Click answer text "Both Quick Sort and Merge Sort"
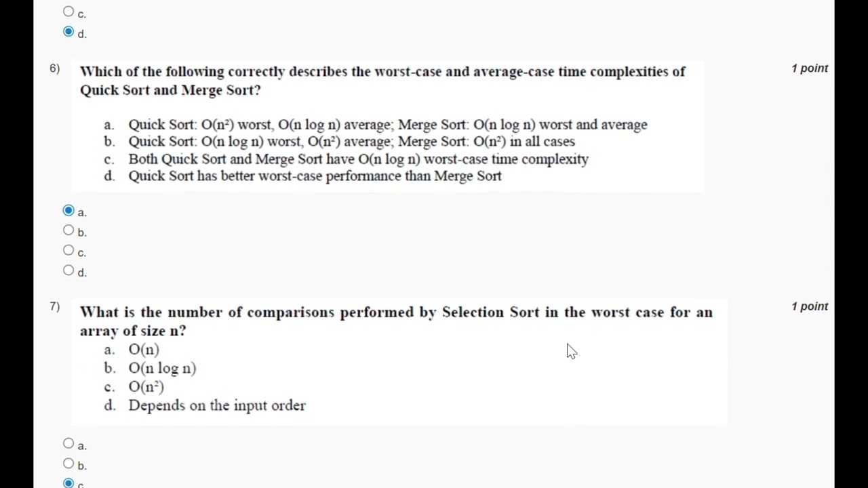The image size is (868, 488). [x=357, y=159]
